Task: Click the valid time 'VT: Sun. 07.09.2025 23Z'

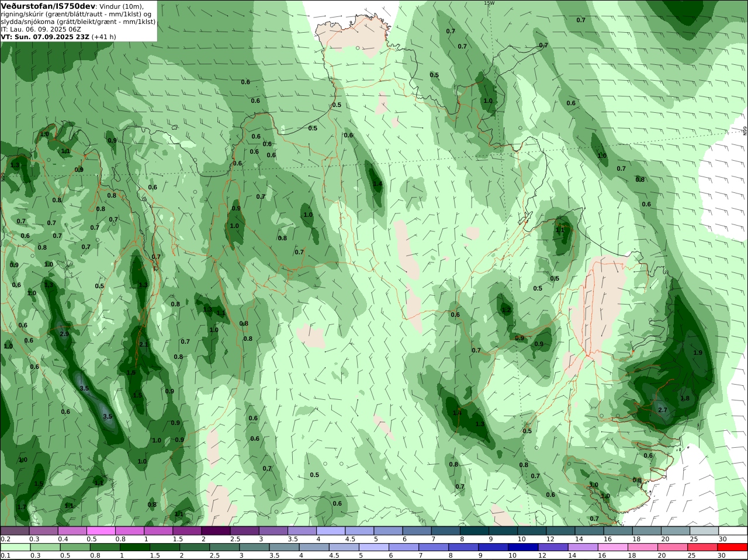Action: pos(45,36)
